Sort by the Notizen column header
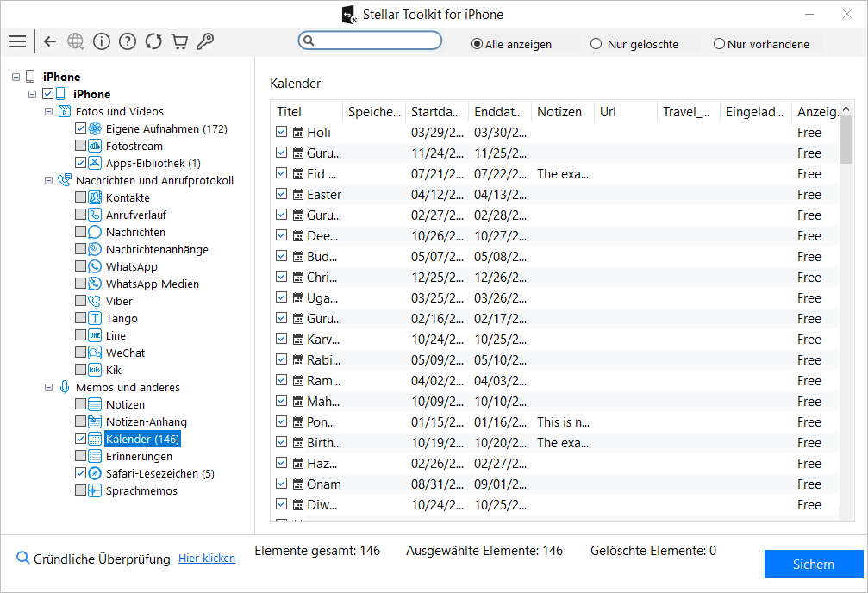The width and height of the screenshot is (868, 593). (563, 112)
